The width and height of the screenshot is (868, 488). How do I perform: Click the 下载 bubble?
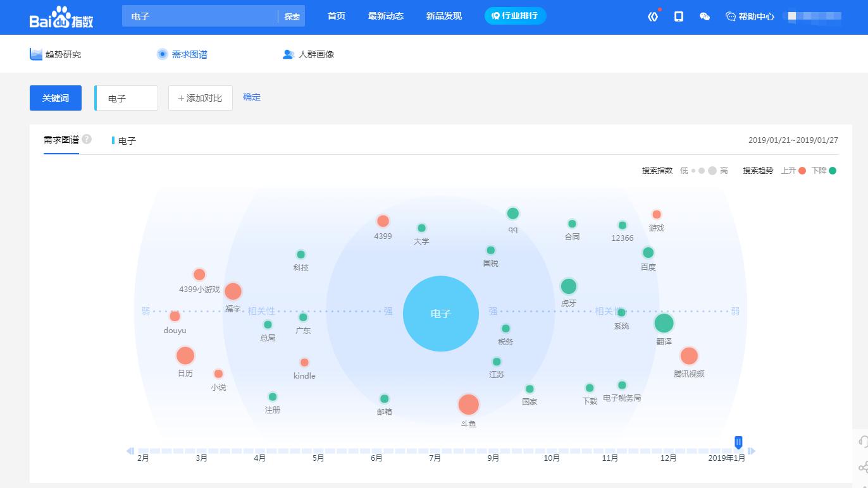(x=590, y=388)
